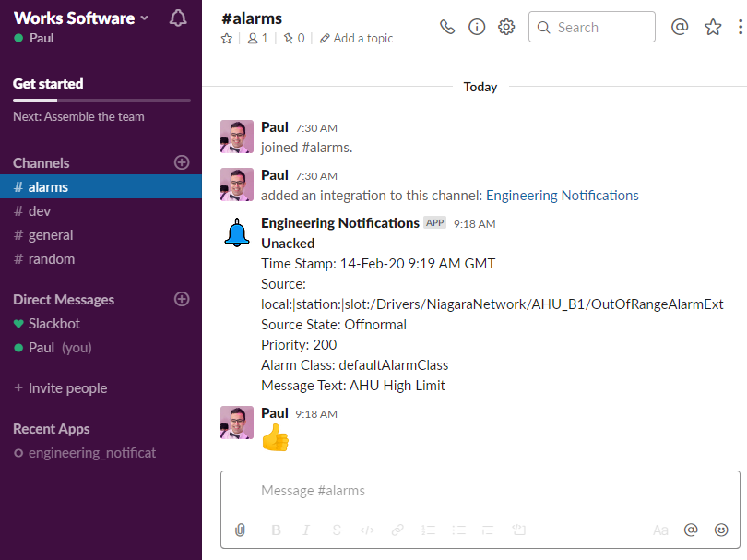Insert a code block

pyautogui.click(x=518, y=530)
